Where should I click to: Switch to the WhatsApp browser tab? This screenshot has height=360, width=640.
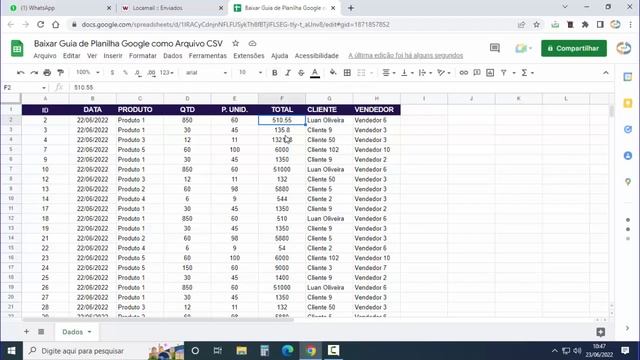(x=60, y=8)
